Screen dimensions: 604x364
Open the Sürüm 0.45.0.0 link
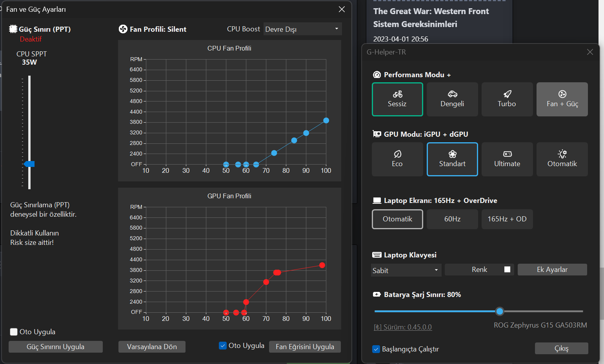403,327
